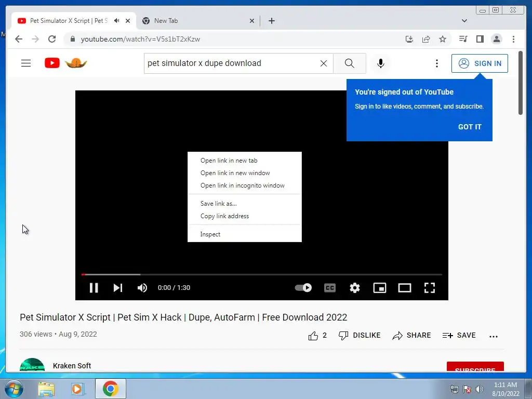Viewport: 532px width, 399px height.
Task: Select Open link in new window
Action: 244,173
